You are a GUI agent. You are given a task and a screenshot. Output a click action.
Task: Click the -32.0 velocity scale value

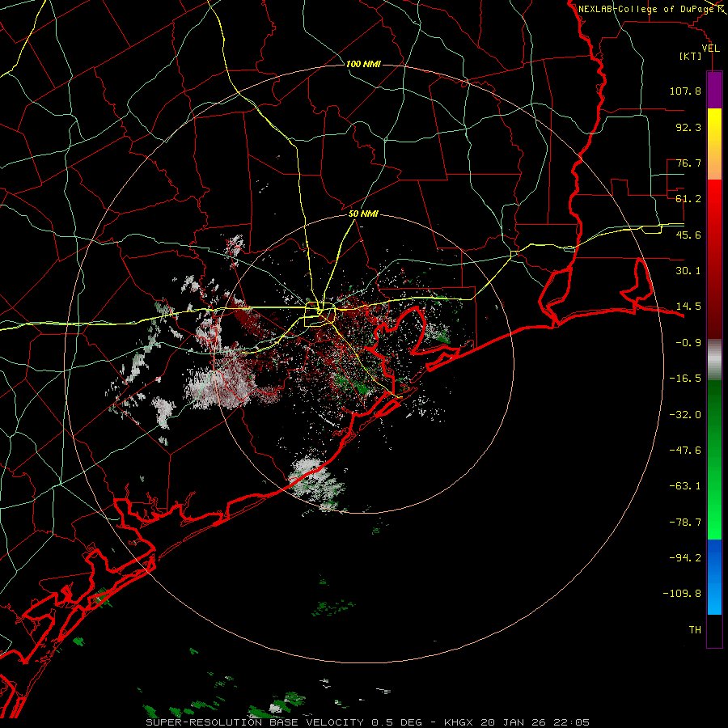tap(685, 415)
